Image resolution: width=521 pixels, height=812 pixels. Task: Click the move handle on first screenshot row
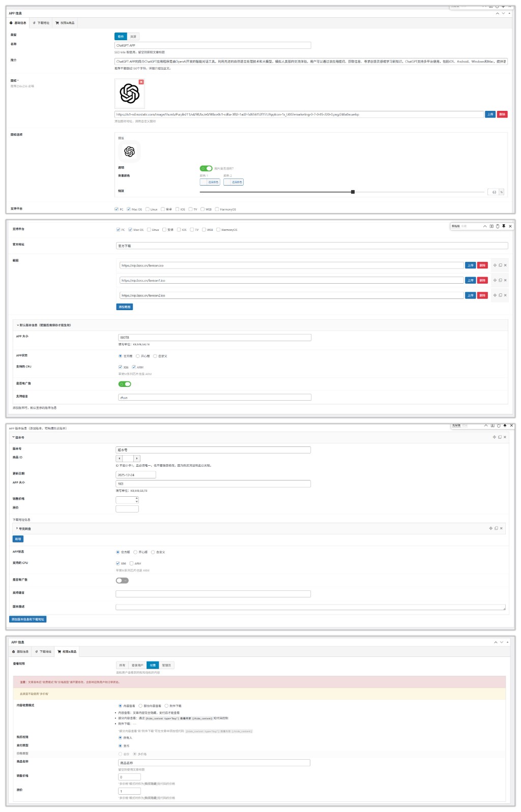(x=495, y=265)
